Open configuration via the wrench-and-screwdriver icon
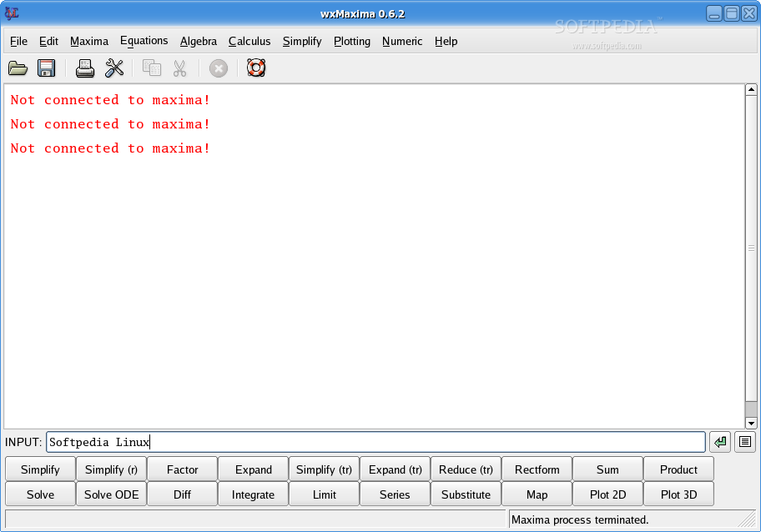 coord(114,68)
